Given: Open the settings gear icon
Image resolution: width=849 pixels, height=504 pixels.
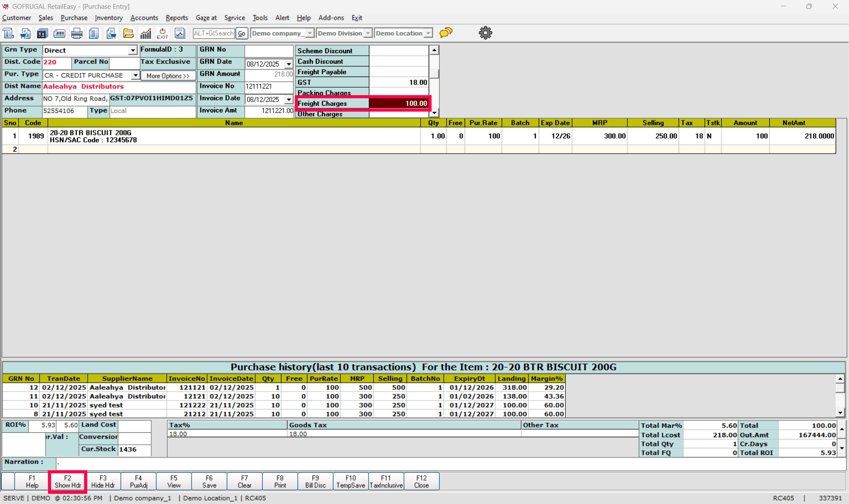Looking at the screenshot, I should (485, 33).
